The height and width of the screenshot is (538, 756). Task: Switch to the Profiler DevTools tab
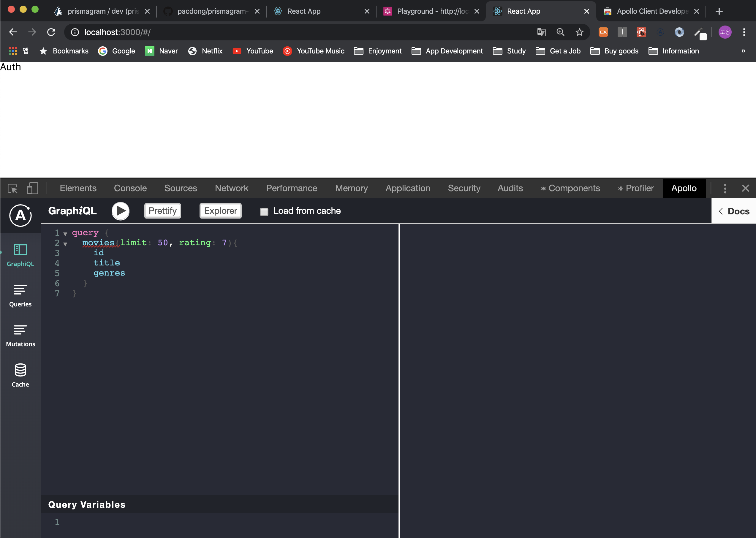[636, 188]
